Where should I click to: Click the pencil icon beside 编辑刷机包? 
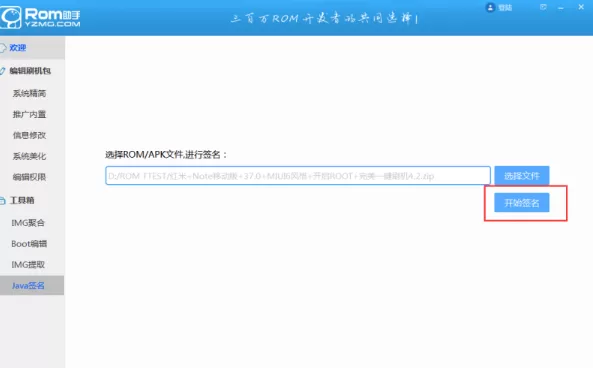click(x=3, y=71)
